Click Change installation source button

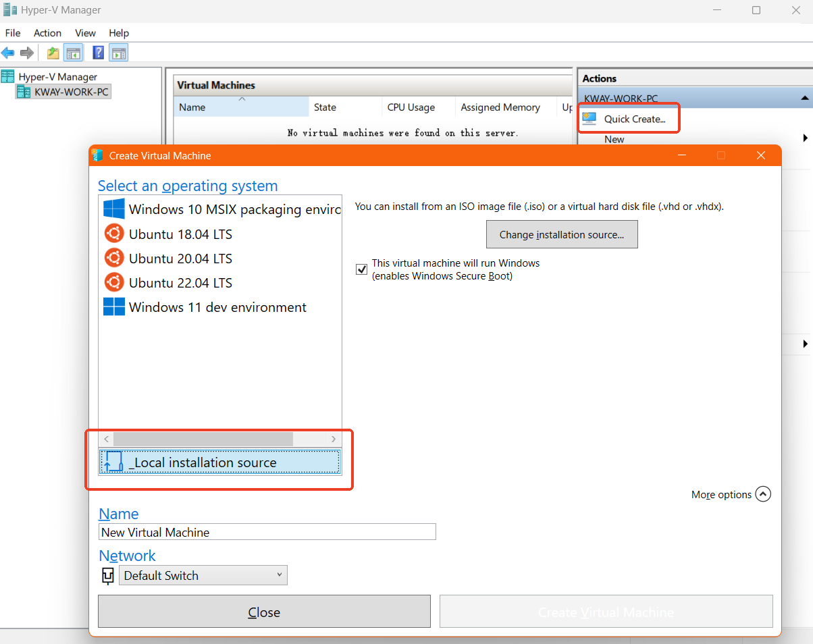[561, 235]
